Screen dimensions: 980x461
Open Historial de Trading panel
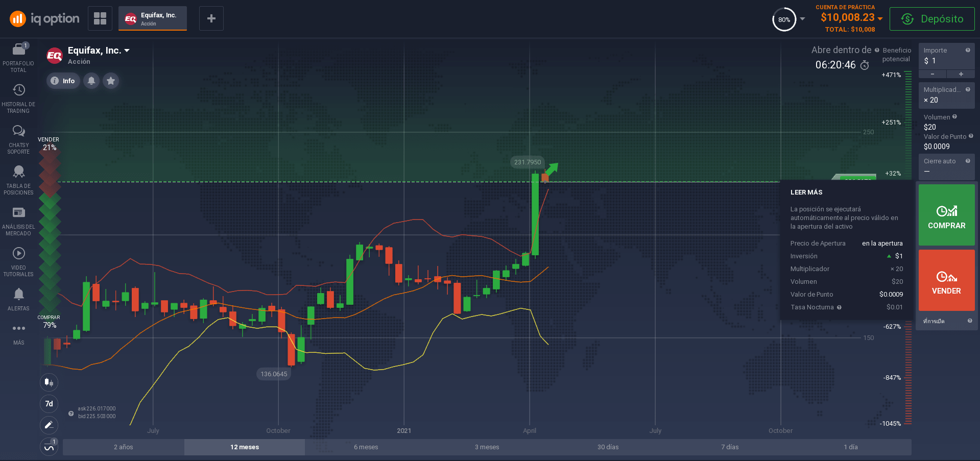(x=18, y=98)
